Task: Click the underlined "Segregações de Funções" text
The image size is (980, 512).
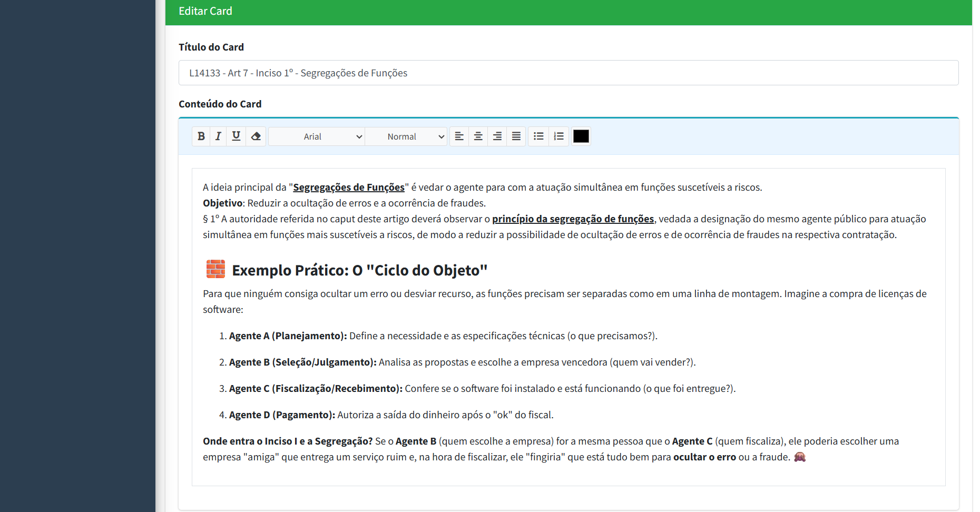Action: point(348,188)
